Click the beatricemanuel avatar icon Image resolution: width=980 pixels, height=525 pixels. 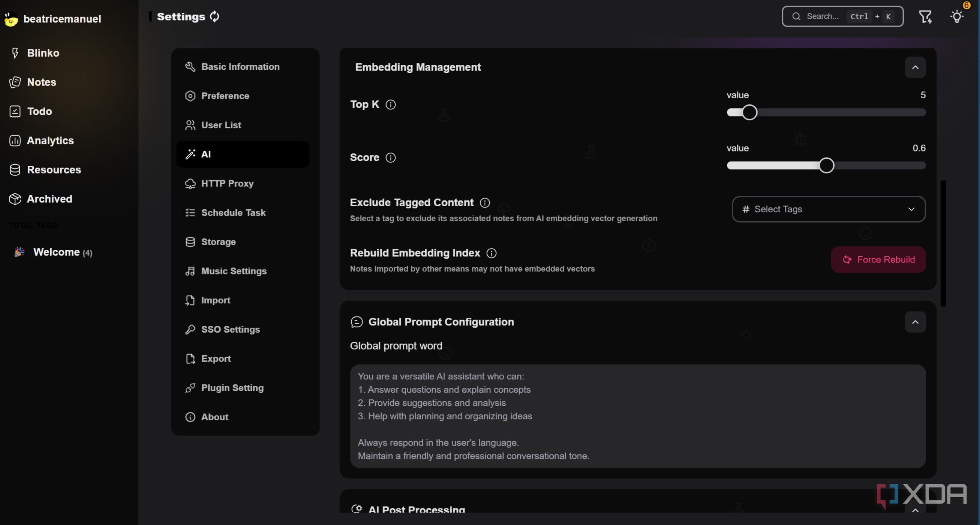11,19
